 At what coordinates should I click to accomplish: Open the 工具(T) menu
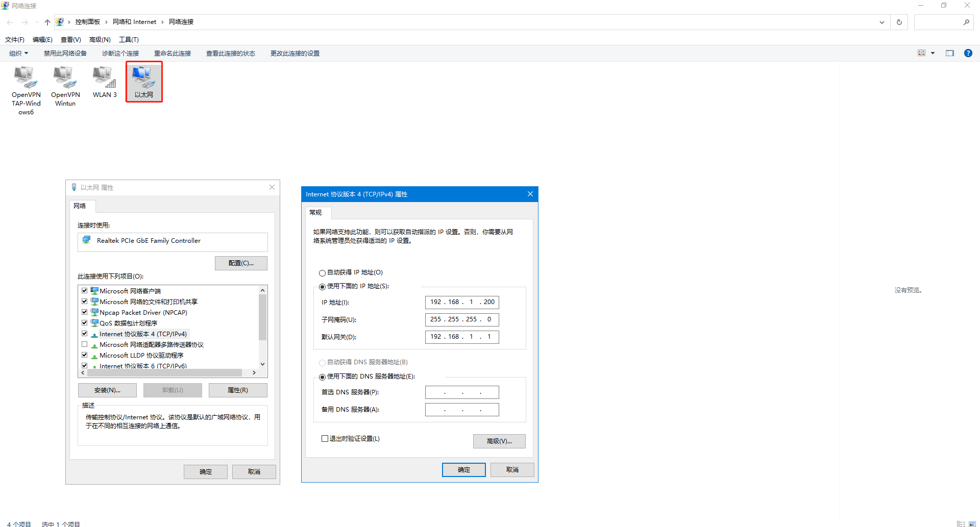point(129,39)
